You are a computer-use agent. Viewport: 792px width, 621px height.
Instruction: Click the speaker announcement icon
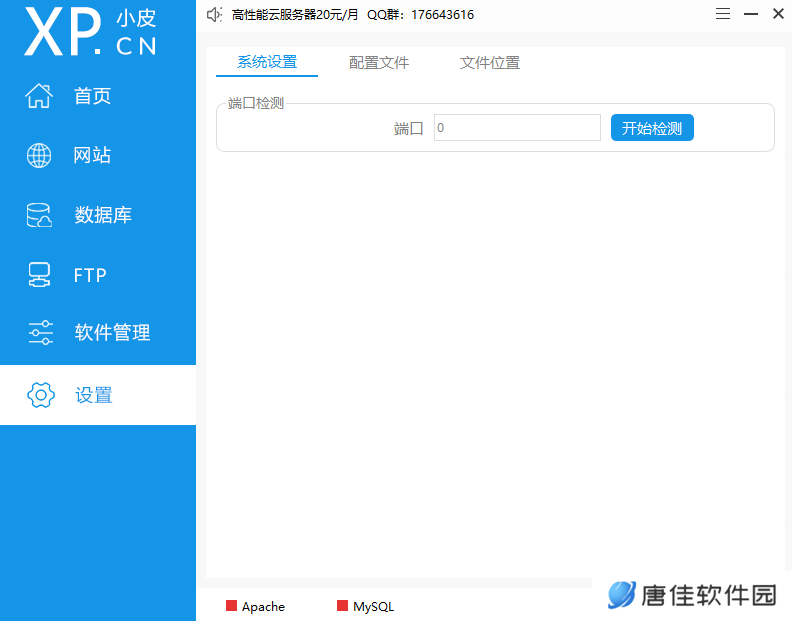pos(214,15)
